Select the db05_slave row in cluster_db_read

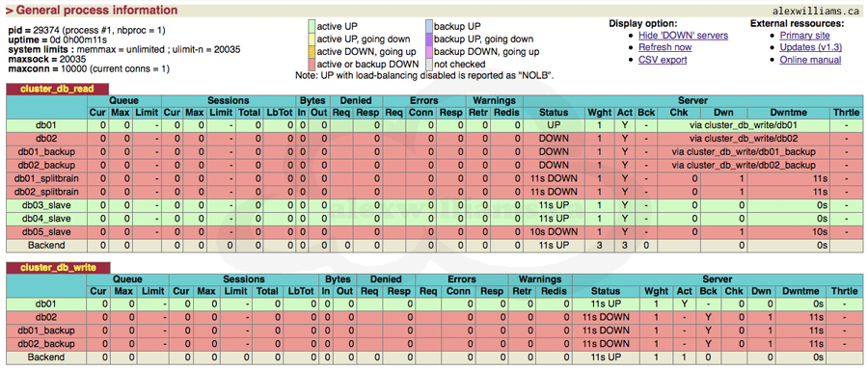pos(434,231)
